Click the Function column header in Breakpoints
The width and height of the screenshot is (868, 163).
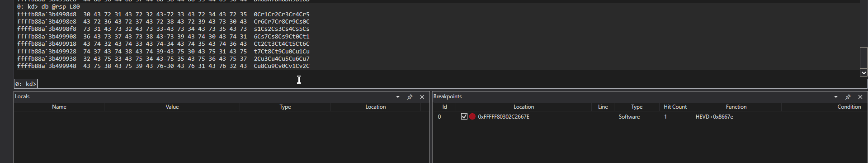736,107
